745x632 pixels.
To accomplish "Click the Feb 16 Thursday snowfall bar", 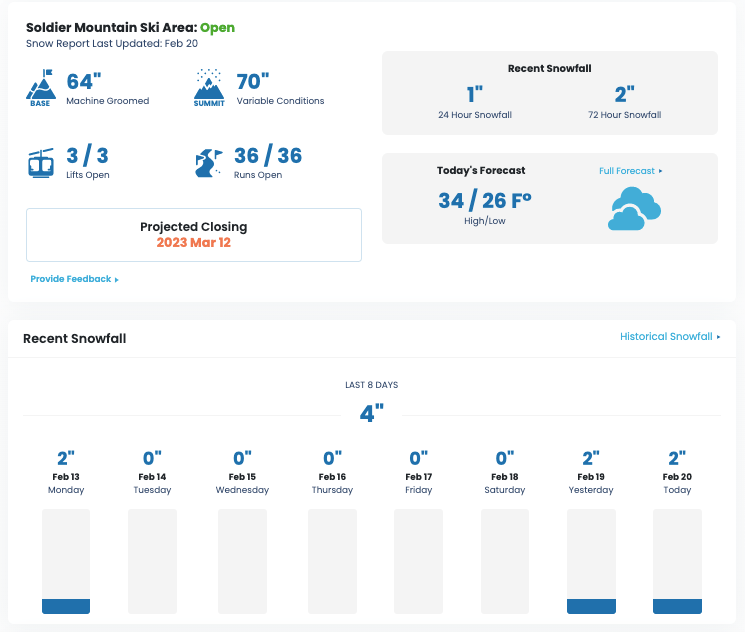I will pyautogui.click(x=332, y=561).
